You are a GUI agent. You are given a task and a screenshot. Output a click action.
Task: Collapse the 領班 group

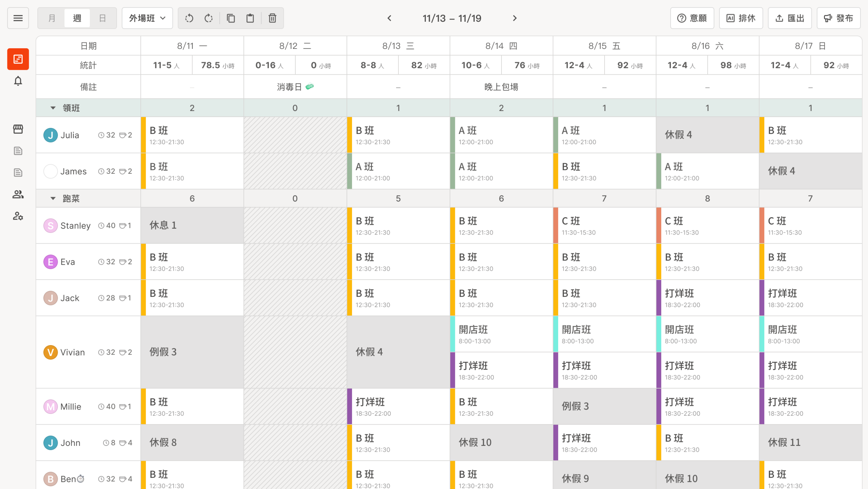tap(53, 108)
